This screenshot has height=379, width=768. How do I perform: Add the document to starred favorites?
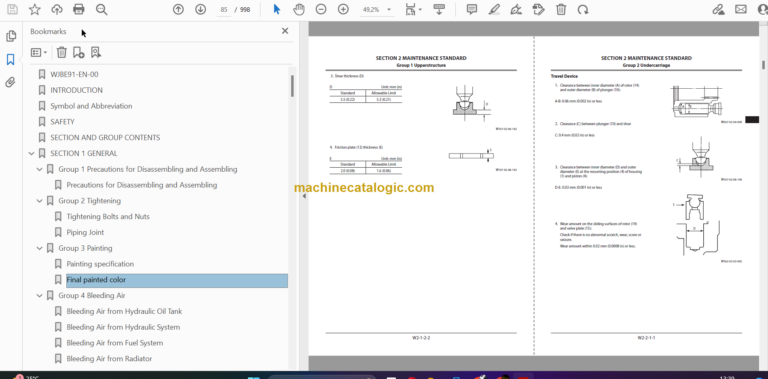point(34,9)
